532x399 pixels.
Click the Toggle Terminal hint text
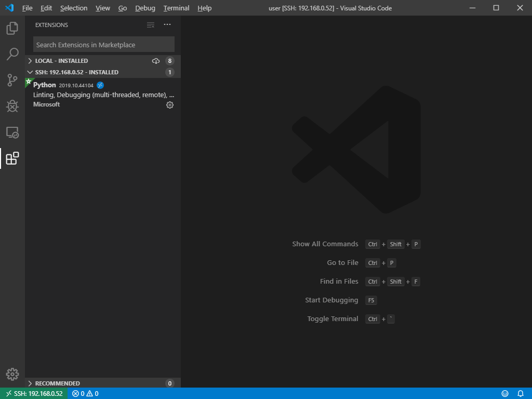click(x=332, y=319)
